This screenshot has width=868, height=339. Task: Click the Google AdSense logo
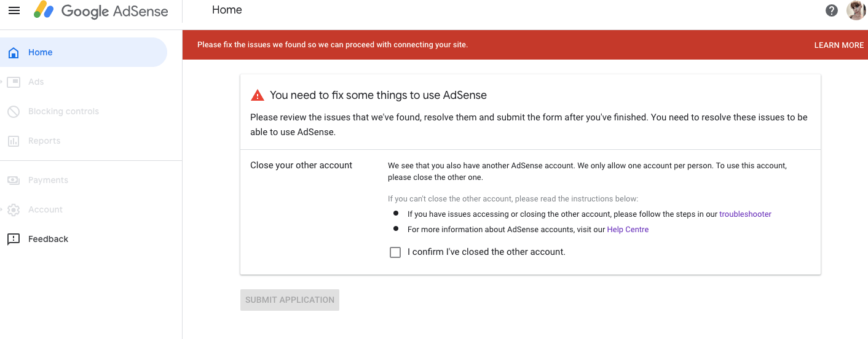click(101, 10)
